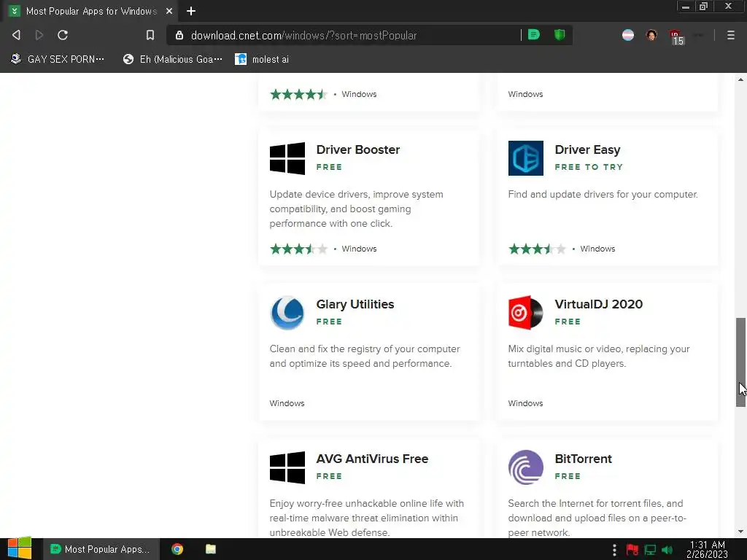The width and height of the screenshot is (747, 560).
Task: Click the Windows label under VirtualDJ 2020
Action: click(x=525, y=403)
